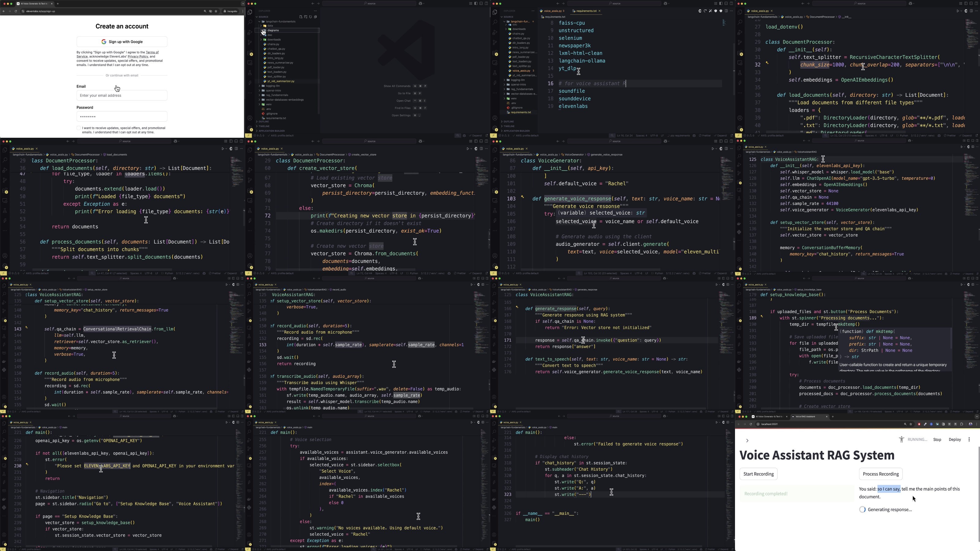Click Copilot icon in Show All Commands window title bar

[x=421, y=3]
